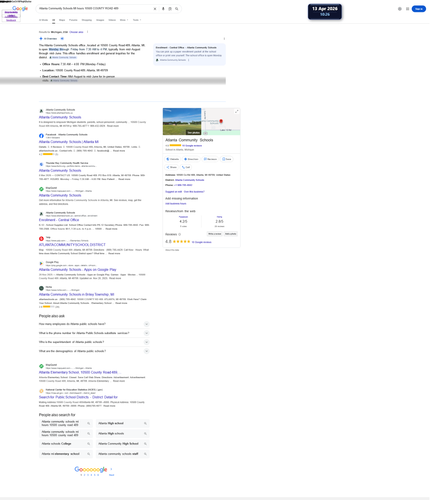Expand question about substitute services phone number

coord(94,333)
